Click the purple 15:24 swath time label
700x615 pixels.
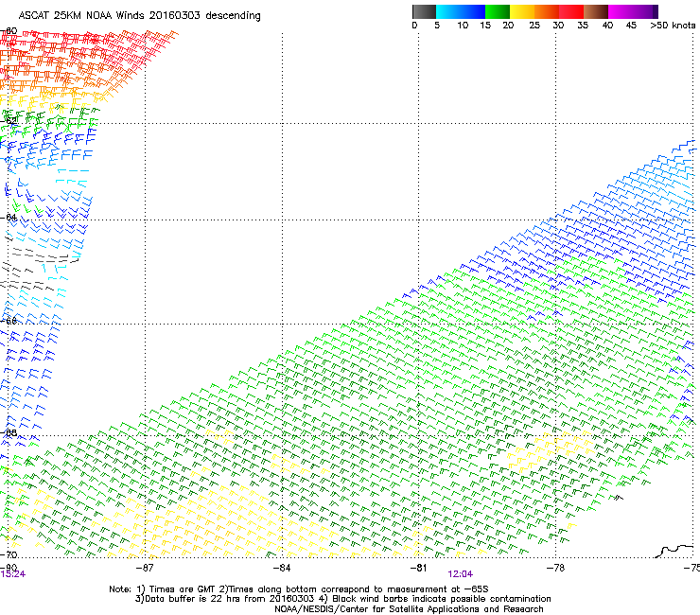coord(12,574)
